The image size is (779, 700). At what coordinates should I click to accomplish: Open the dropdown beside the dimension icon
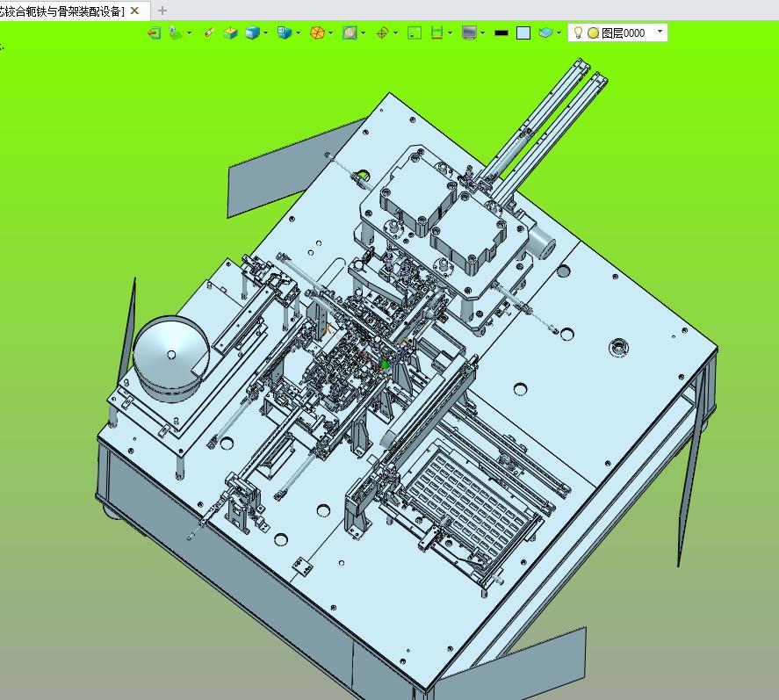pyautogui.click(x=451, y=33)
